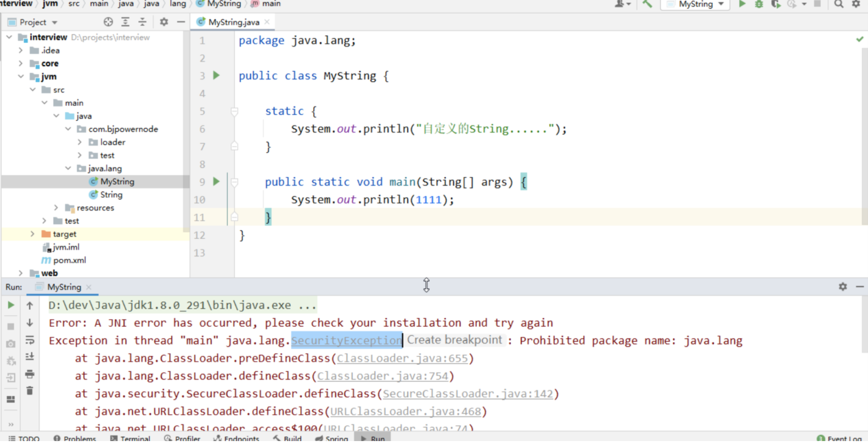Toggle soft-wrap in Run console

coord(30,340)
